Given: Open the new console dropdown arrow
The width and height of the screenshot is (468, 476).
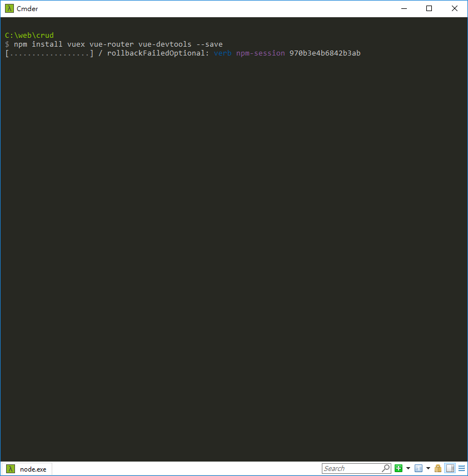Looking at the screenshot, I should pos(408,468).
